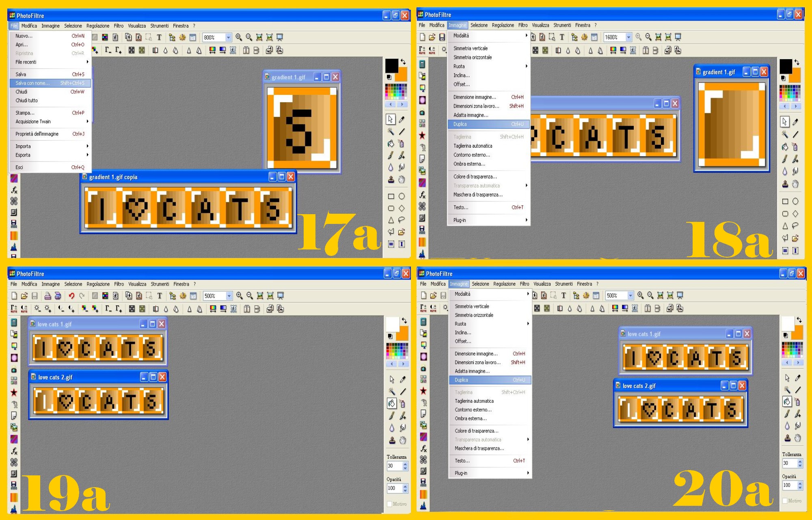Select the Magic Wand tool in panel 17a
The image size is (812, 520).
pyautogui.click(x=391, y=131)
